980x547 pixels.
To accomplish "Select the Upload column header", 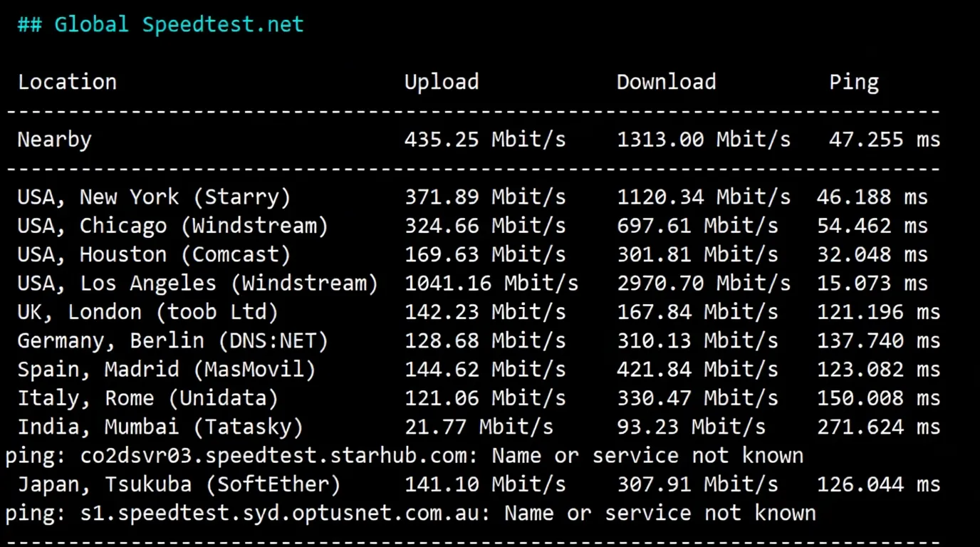I will tap(441, 81).
